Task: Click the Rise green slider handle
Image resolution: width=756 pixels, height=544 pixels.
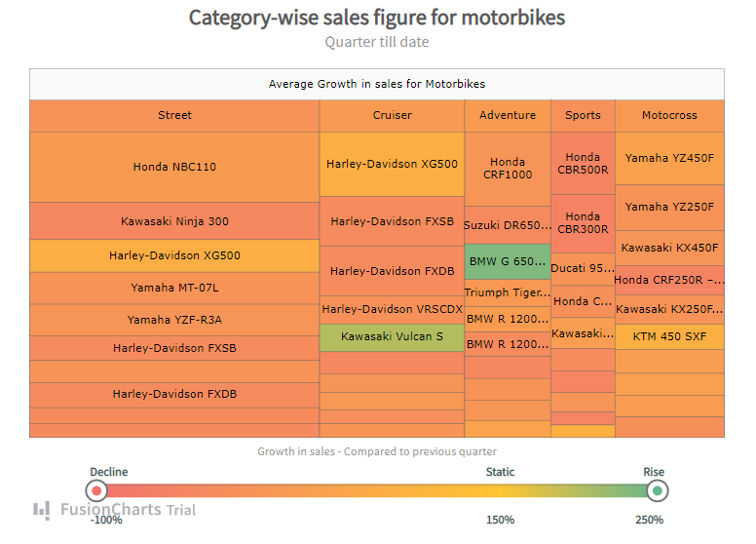Action: coord(658,489)
